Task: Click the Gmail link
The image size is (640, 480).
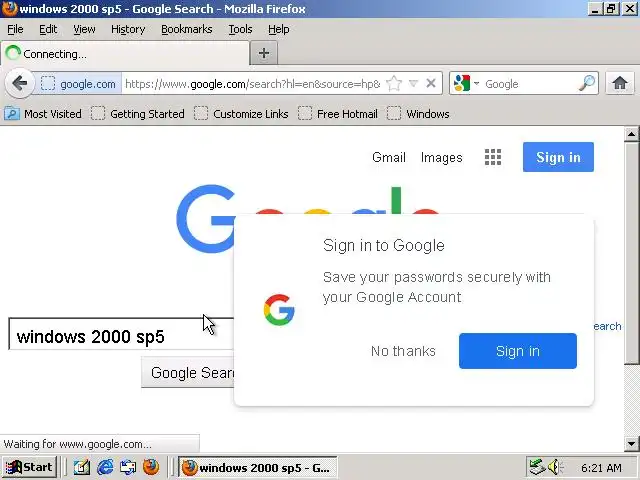Action: coord(389,158)
